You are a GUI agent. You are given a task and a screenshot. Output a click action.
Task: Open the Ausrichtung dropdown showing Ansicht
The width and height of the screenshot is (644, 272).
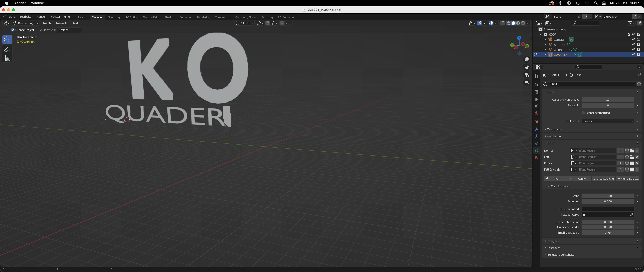69,30
